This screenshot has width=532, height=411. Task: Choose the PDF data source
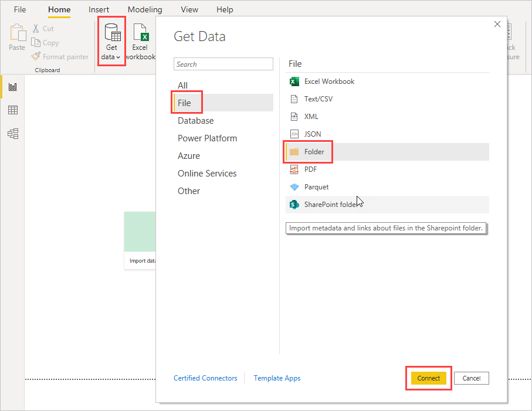coord(310,169)
